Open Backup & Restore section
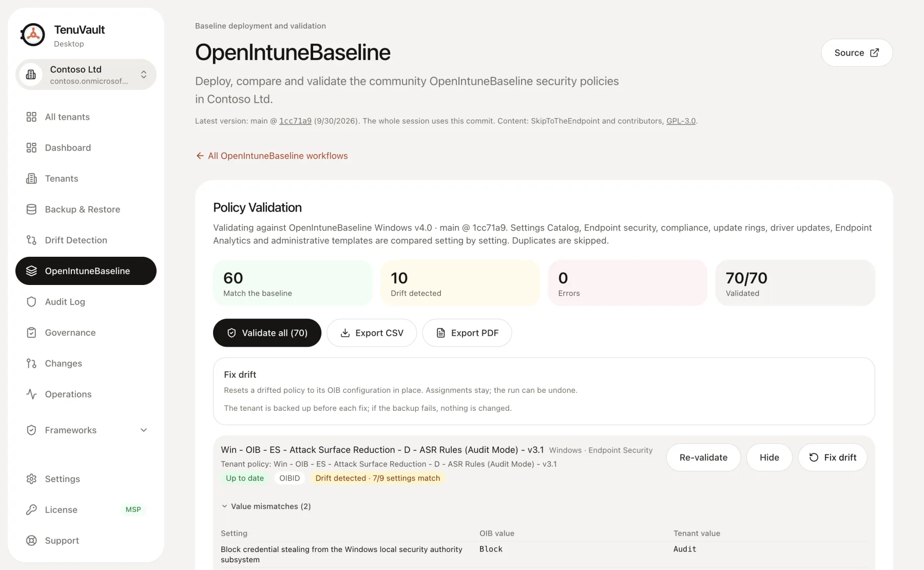 [x=86, y=210]
